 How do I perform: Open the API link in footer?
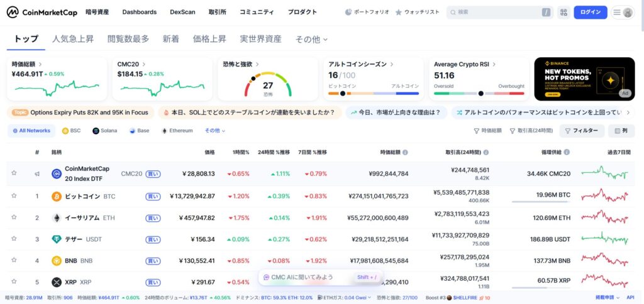pyautogui.click(x=630, y=298)
